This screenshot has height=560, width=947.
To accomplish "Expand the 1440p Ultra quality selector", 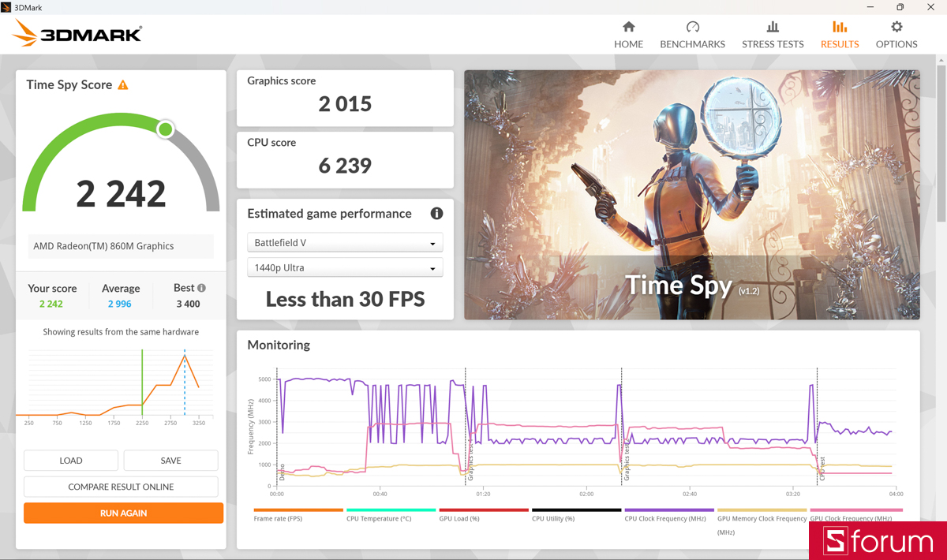I will coord(345,267).
